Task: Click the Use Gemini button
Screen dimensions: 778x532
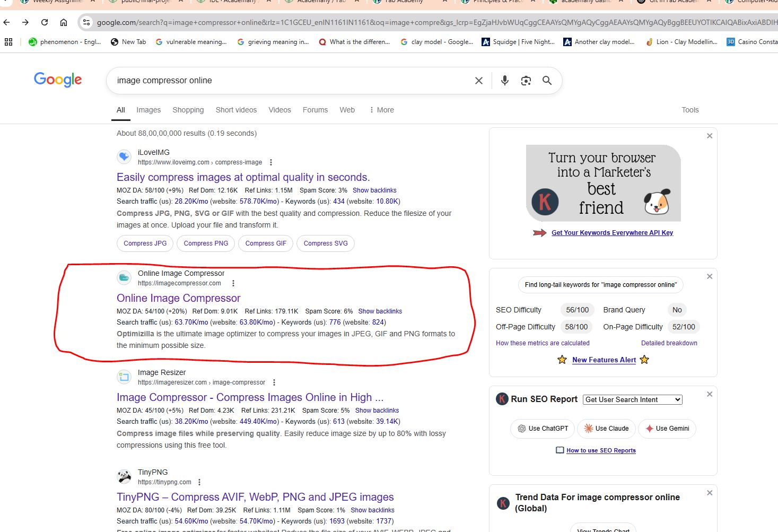Action: pyautogui.click(x=667, y=429)
